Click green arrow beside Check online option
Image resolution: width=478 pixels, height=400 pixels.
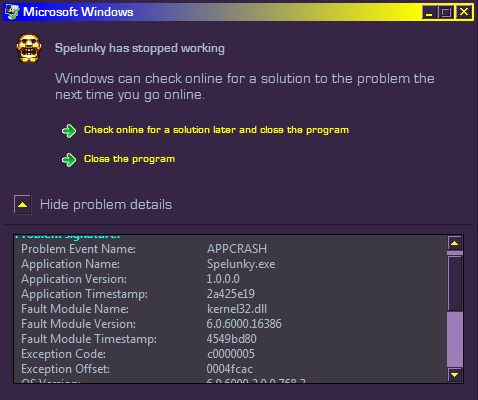(69, 131)
